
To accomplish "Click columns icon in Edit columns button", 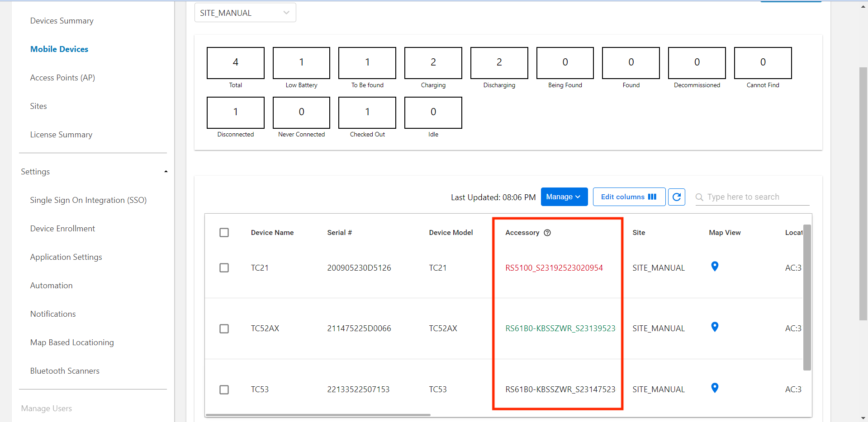I will [x=652, y=197].
